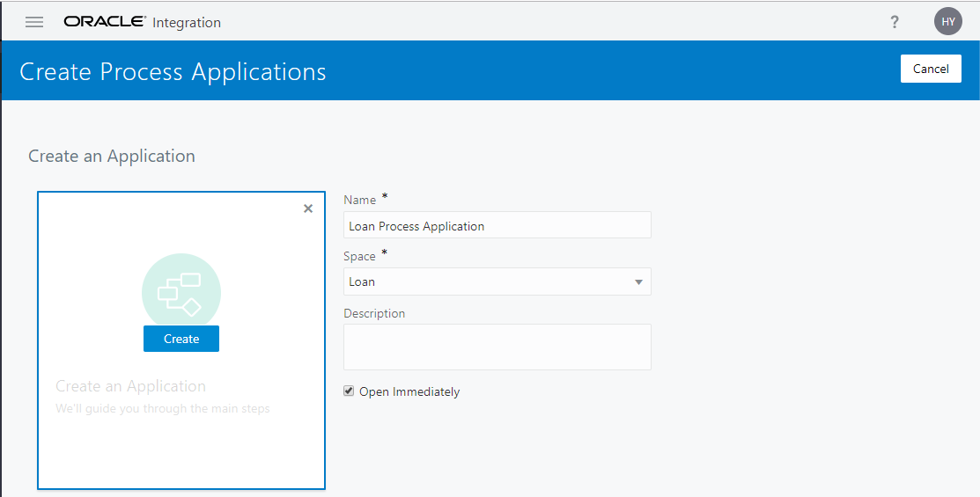Viewport: 980px width, 497px height.
Task: Click the Description field label
Action: tap(374, 313)
